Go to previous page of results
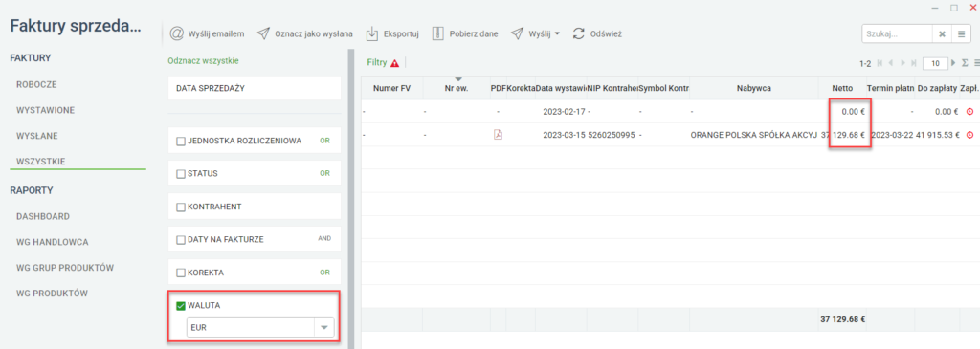980x349 pixels. tap(891, 63)
